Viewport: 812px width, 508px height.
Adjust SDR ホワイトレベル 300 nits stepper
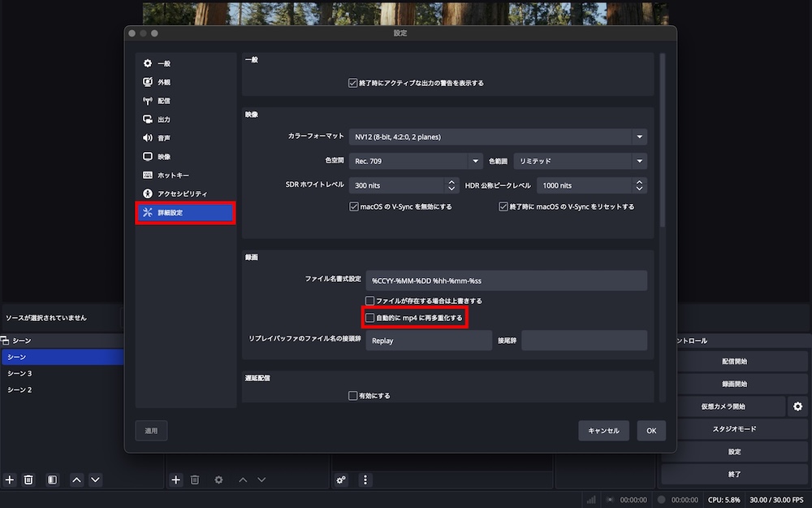point(451,185)
